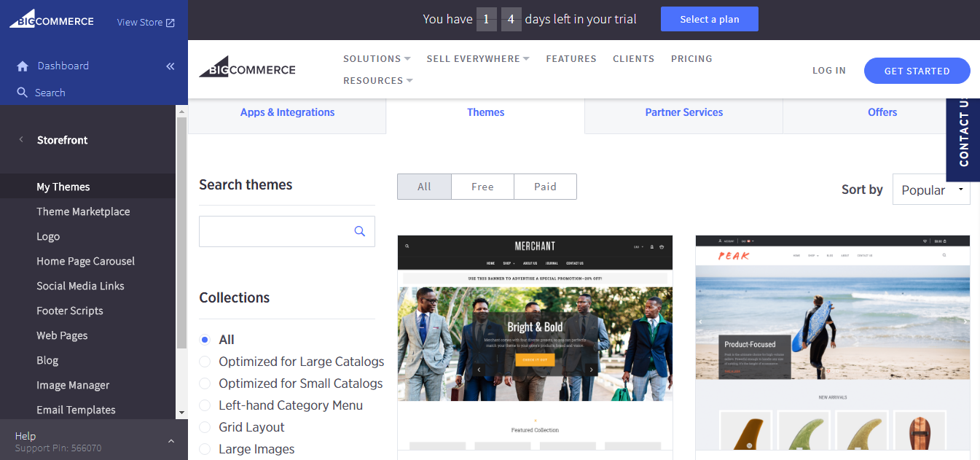Viewport: 980px width, 460px height.
Task: Click the back chevron next to Storefront
Action: 19,139
